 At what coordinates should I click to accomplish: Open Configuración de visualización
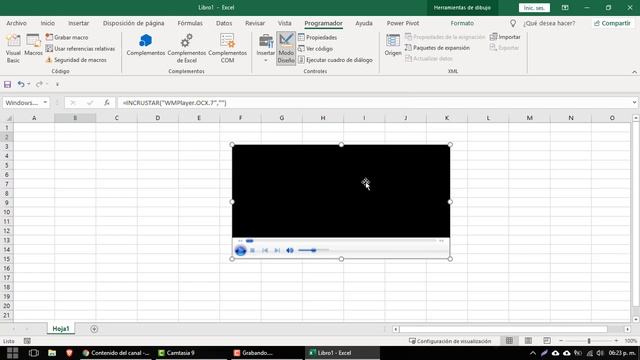tap(450, 341)
